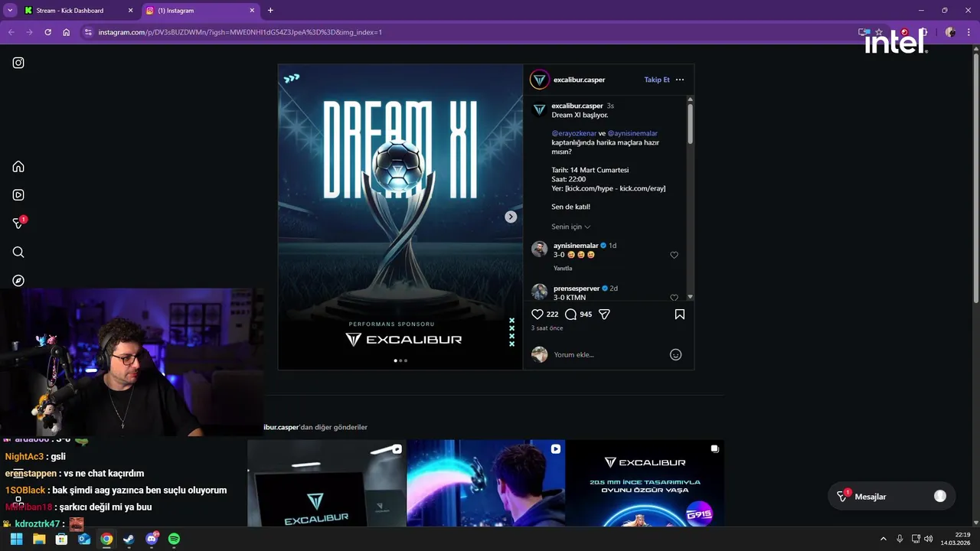
Task: Open the red extension icon in toolbar
Action: tap(904, 32)
